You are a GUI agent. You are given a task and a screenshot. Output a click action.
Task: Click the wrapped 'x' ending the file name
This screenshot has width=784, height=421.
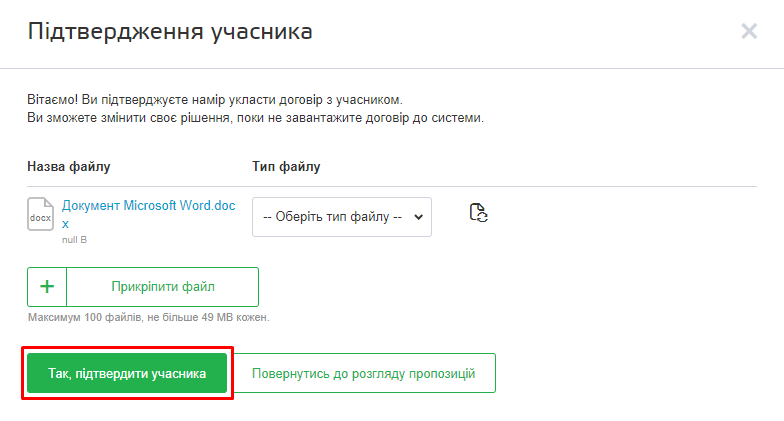coord(65,224)
